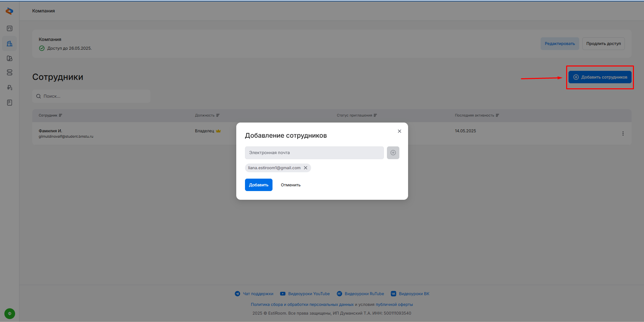
Task: Open row actions menu for Фамилия И.
Action: 623,134
